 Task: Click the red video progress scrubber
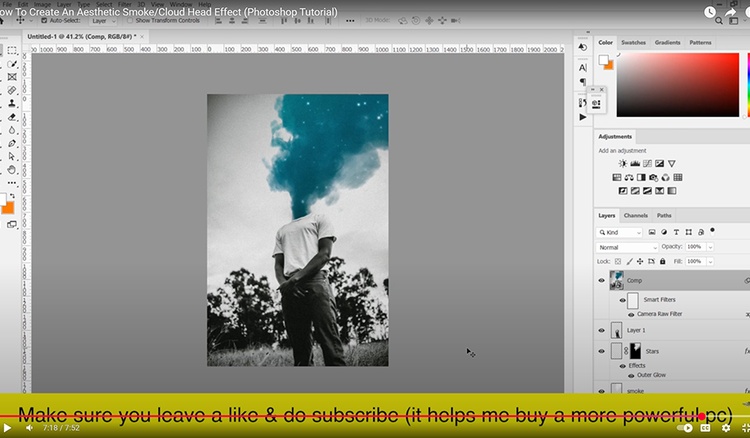tap(702, 416)
